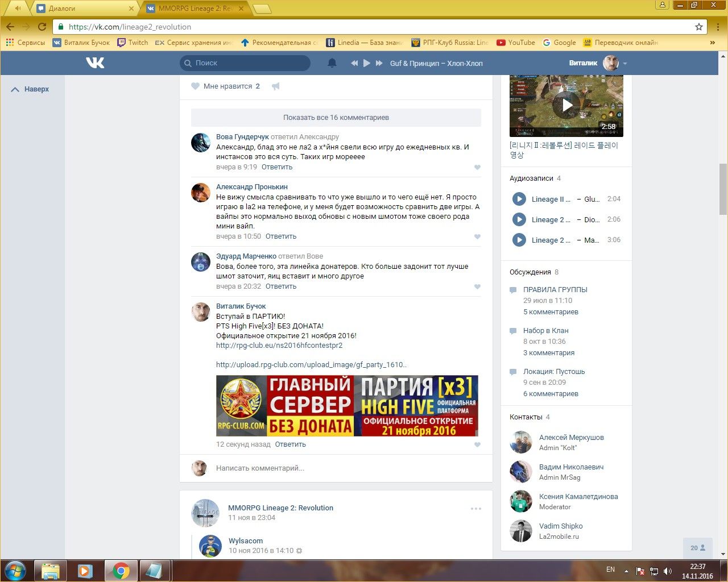This screenshot has width=728, height=582.
Task: Click the share megaphone icon
Action: pos(276,86)
